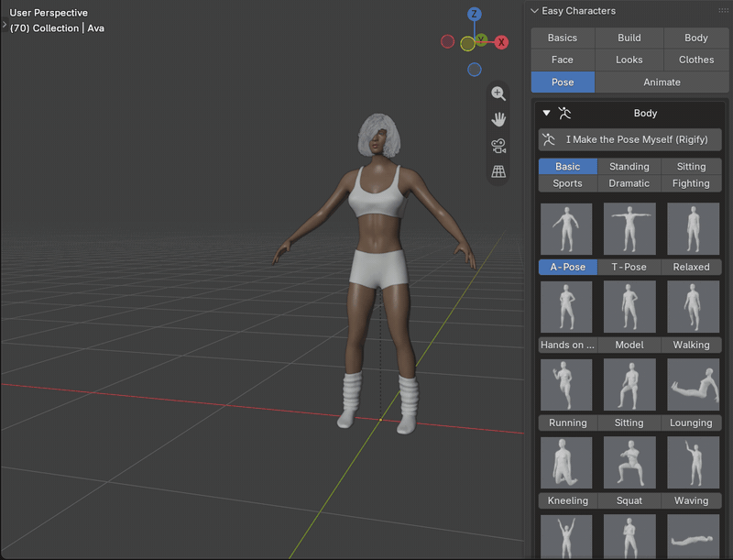Select the Pose tab

pyautogui.click(x=563, y=82)
